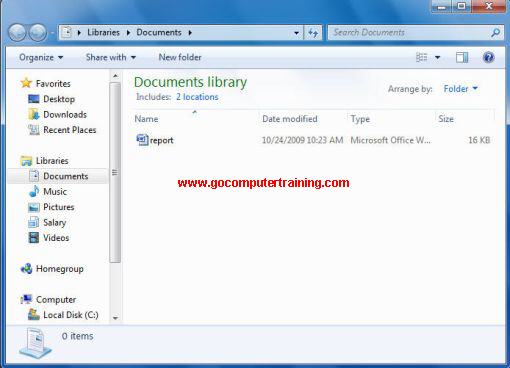Viewport: 510px width, 368px height.
Task: Open the address bar history dropdown arrow
Action: coord(296,33)
